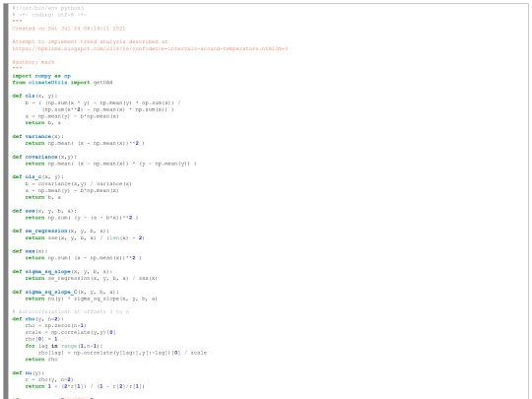
Task: Click the 'def nu(y):' definition
Action: tap(29, 372)
